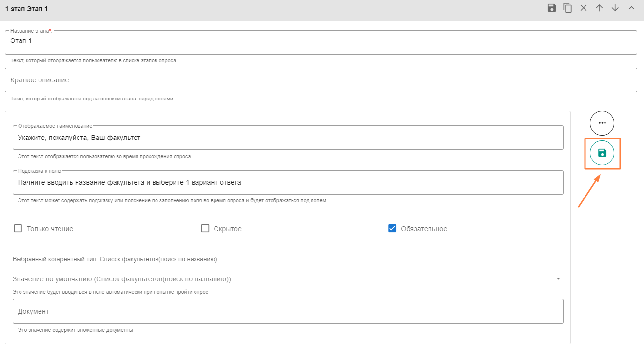The image size is (644, 357).
Task: Click the save icon in stage header
Action: (x=552, y=8)
